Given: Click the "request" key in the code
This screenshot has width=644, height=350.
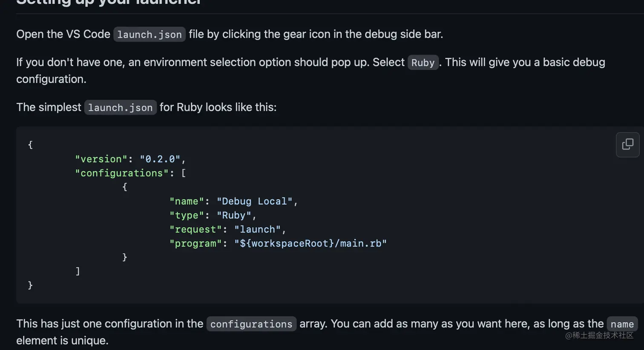Looking at the screenshot, I should (195, 229).
